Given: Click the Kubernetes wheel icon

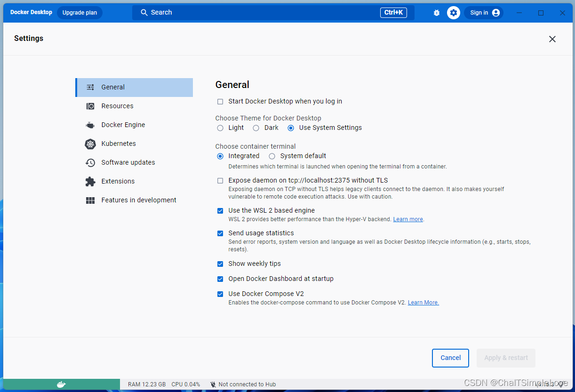Looking at the screenshot, I should pos(90,144).
